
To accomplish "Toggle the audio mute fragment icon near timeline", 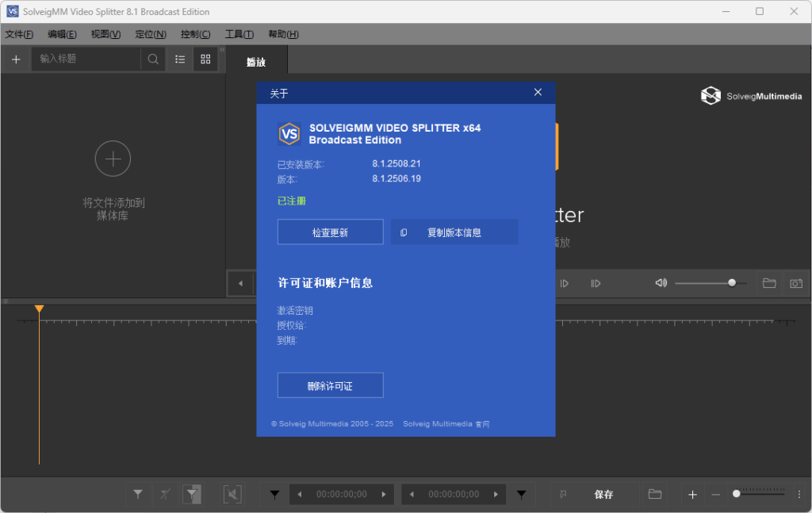I will click(232, 494).
